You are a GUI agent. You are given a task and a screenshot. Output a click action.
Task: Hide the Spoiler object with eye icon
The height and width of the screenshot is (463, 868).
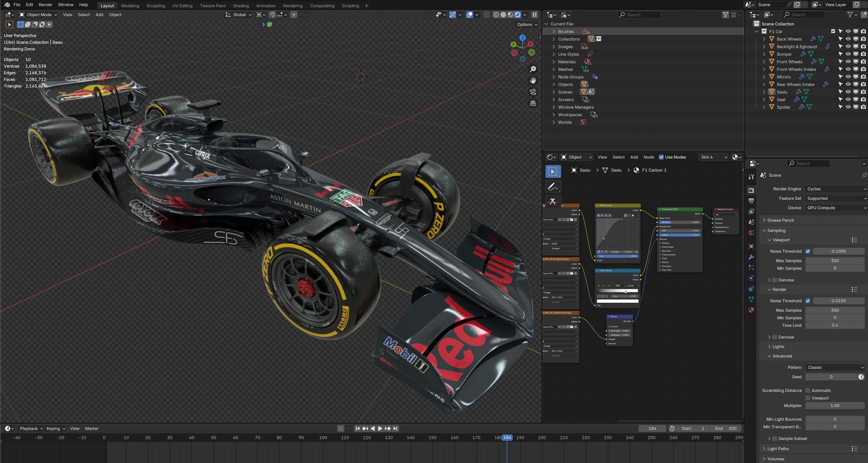click(848, 107)
